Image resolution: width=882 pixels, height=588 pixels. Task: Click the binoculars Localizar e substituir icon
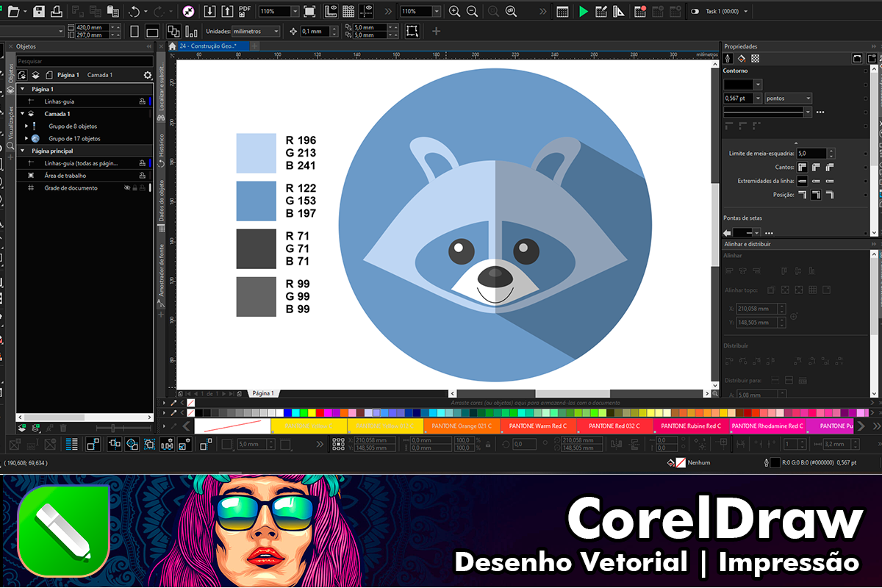pos(161,118)
